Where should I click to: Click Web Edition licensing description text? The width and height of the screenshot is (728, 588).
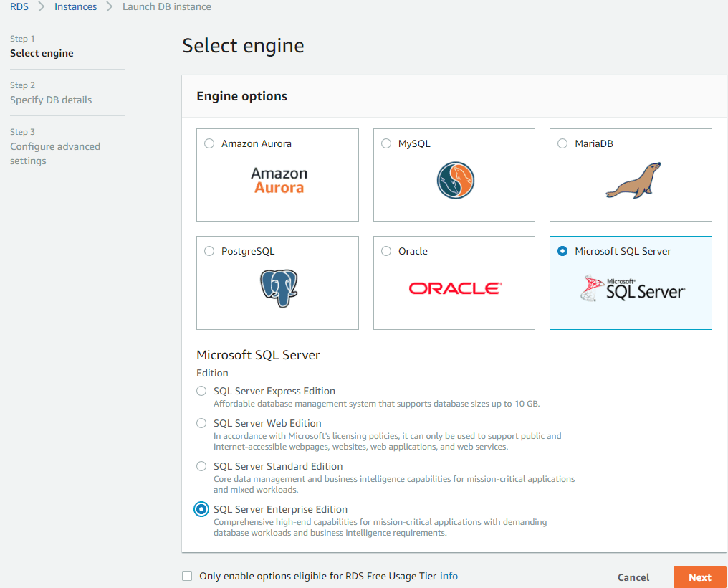pos(387,441)
